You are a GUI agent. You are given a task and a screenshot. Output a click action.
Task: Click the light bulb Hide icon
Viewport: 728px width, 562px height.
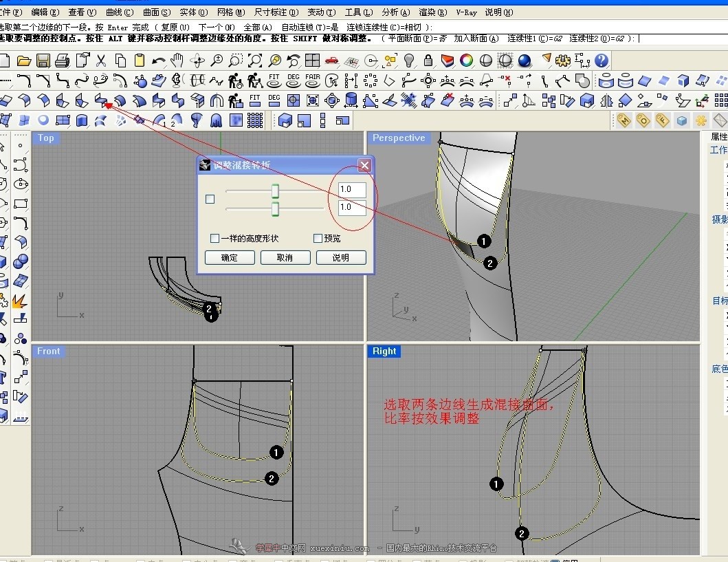[409, 61]
